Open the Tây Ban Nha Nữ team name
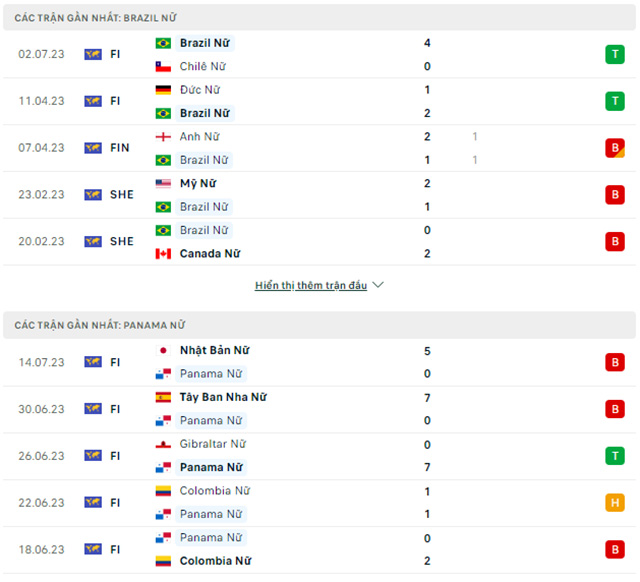 223,397
